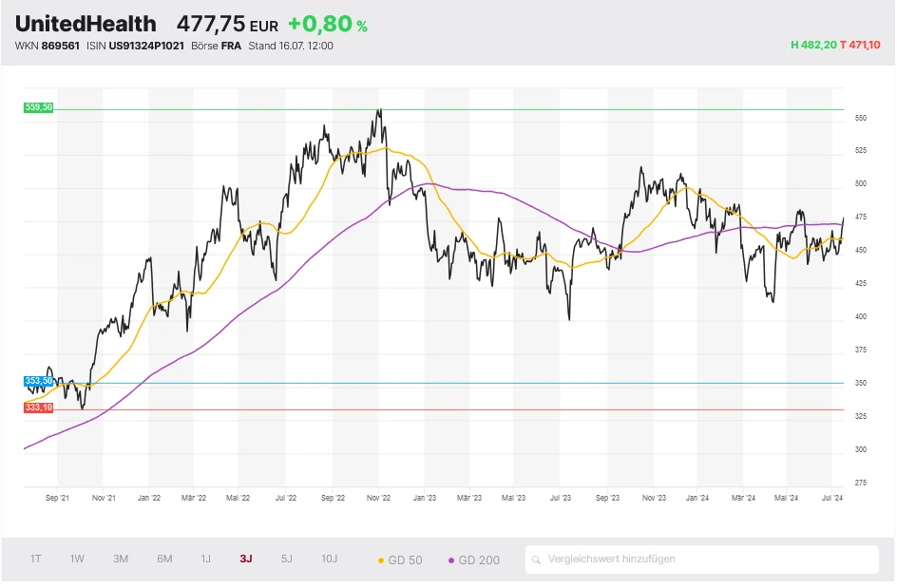Viewport: 897px width, 588px height.
Task: Click the daily high value H 482,20
Action: coord(813,45)
